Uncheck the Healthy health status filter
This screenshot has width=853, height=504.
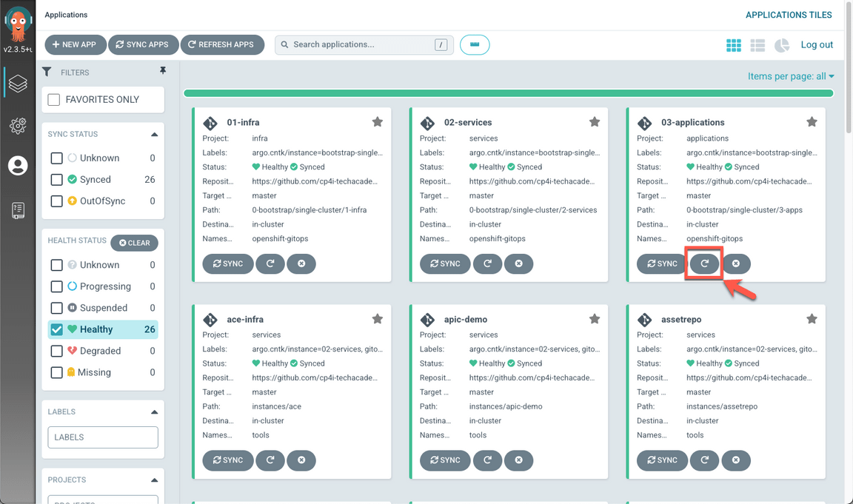[x=57, y=329]
